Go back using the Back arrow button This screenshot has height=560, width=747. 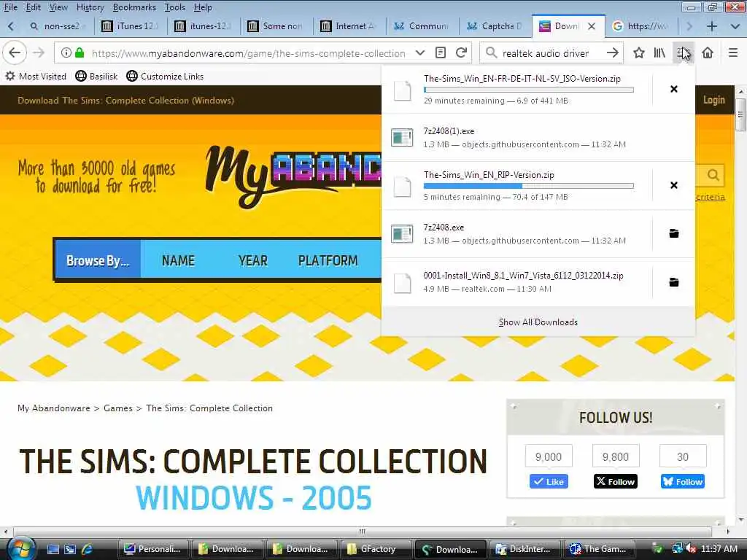coord(15,52)
